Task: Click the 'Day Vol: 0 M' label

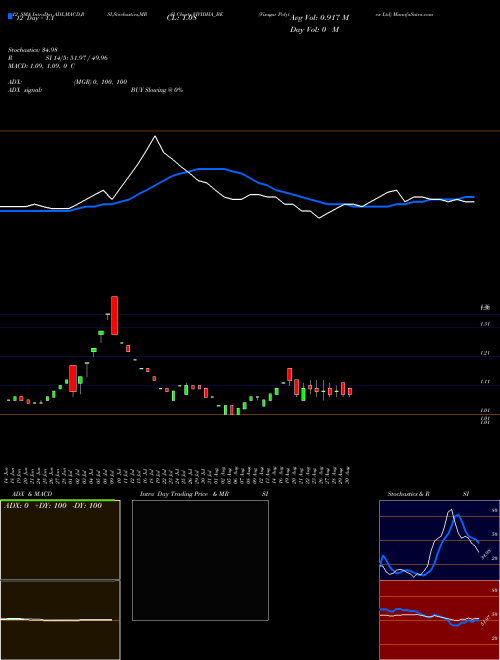Action: 314,30
